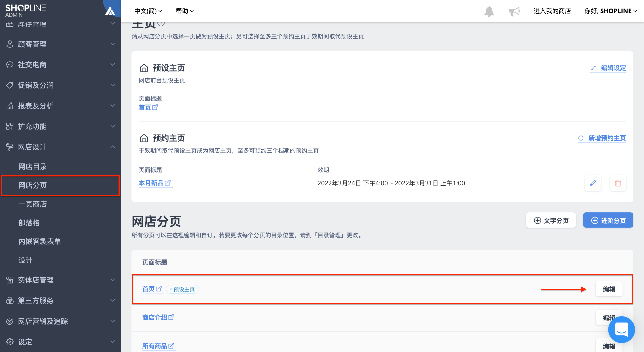Open 一页商店 submenu item
Viewport: 644px width, 352px height.
32,204
